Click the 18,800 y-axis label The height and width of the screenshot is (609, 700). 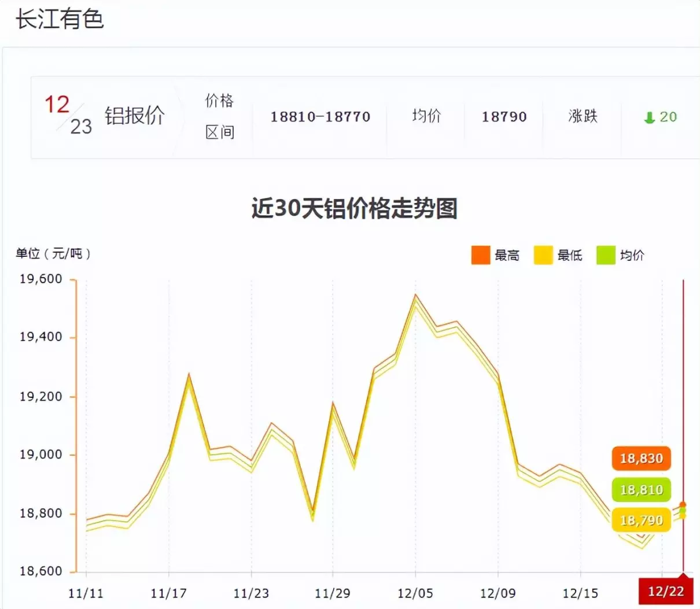pyautogui.click(x=40, y=514)
